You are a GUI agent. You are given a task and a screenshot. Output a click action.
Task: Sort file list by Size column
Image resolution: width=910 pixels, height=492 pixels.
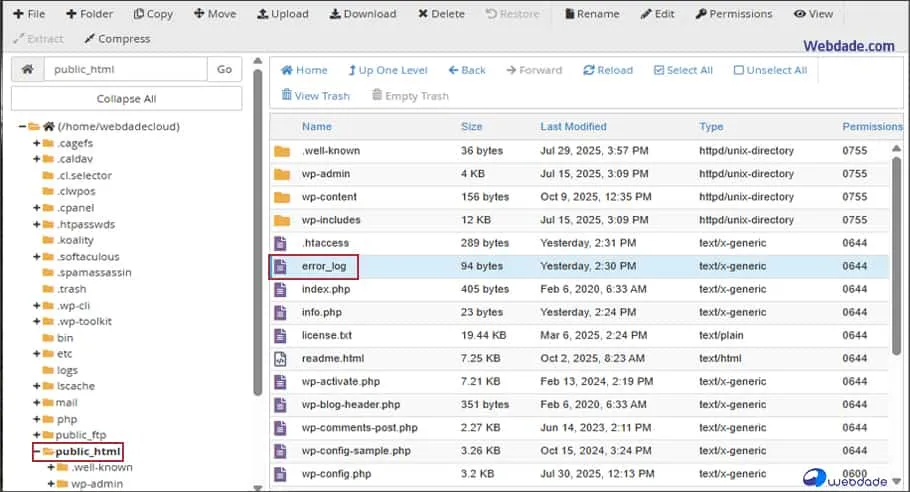[471, 127]
